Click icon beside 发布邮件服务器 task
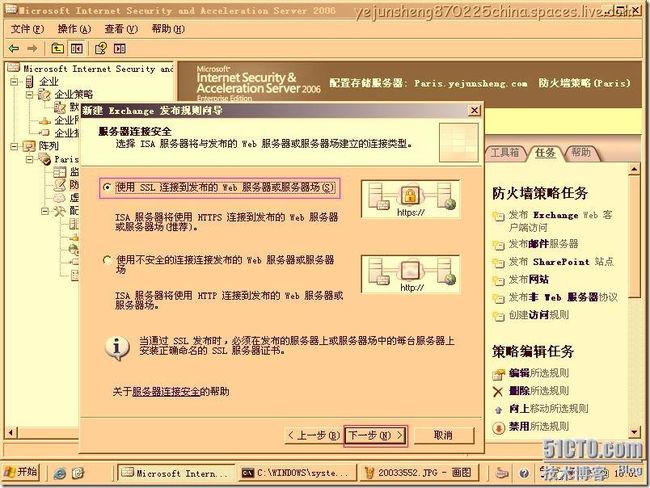The width and height of the screenshot is (650, 488). [x=498, y=245]
